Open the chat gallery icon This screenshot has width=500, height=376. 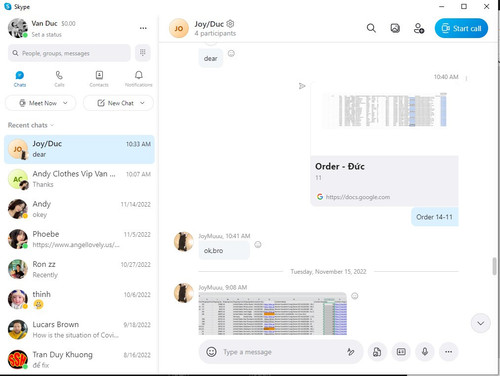(x=395, y=28)
